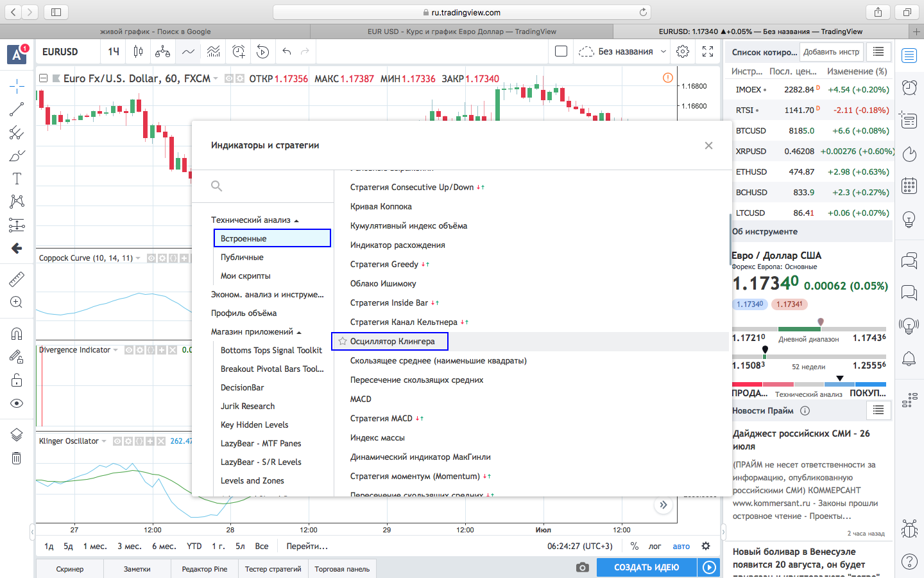Open the pitchfork tools in left toolbar
Screen dimensions: 924x578
17,132
